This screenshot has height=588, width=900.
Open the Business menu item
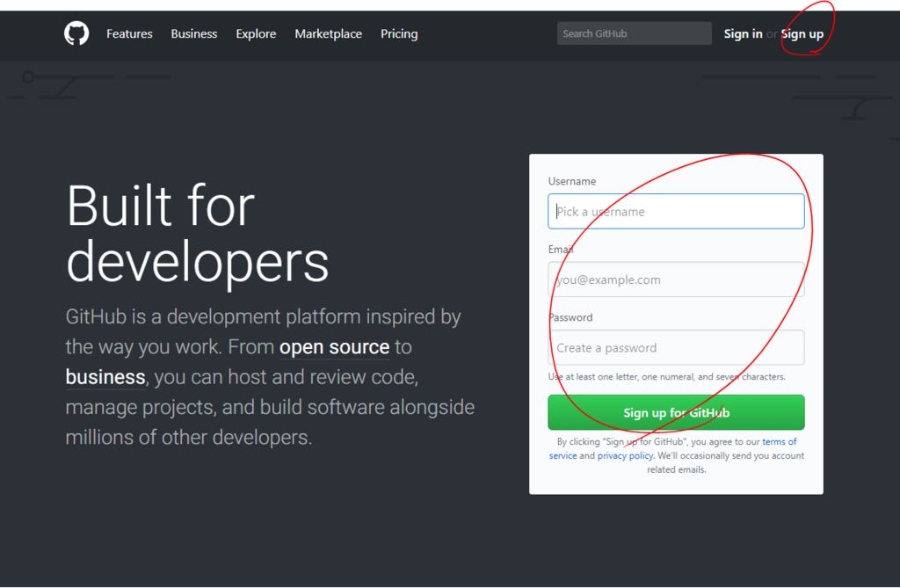194,34
